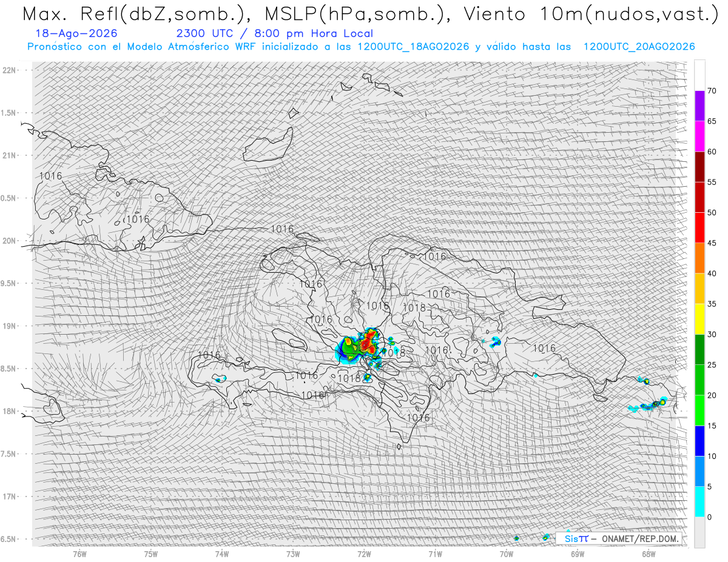The width and height of the screenshot is (728, 562).
Task: Click the '70W' longitude axis label
Action: pos(506,554)
